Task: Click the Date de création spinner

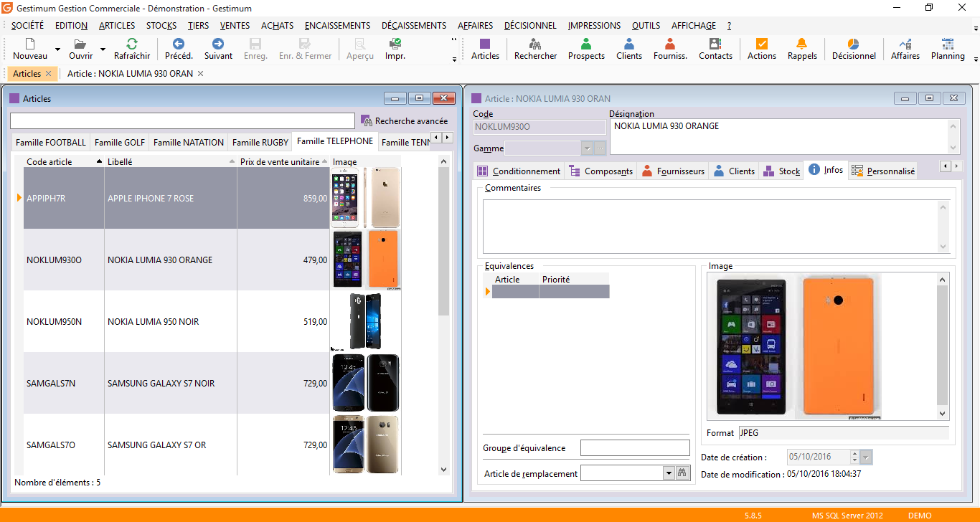Action: [854, 457]
